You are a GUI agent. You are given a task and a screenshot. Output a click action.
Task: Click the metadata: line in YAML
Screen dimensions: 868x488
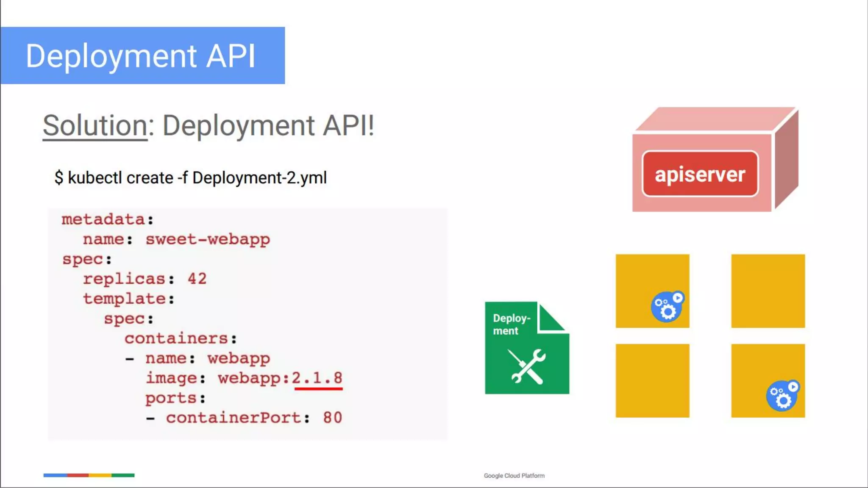pos(107,219)
